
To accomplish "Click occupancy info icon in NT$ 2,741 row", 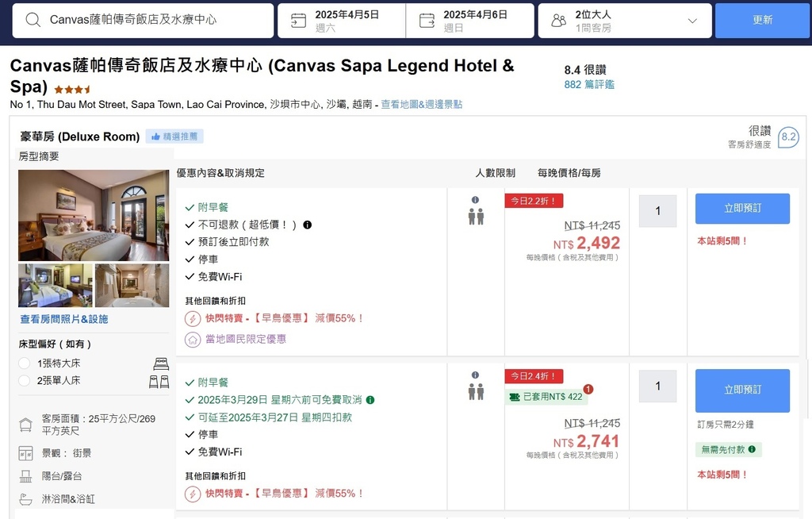I will pyautogui.click(x=476, y=375).
